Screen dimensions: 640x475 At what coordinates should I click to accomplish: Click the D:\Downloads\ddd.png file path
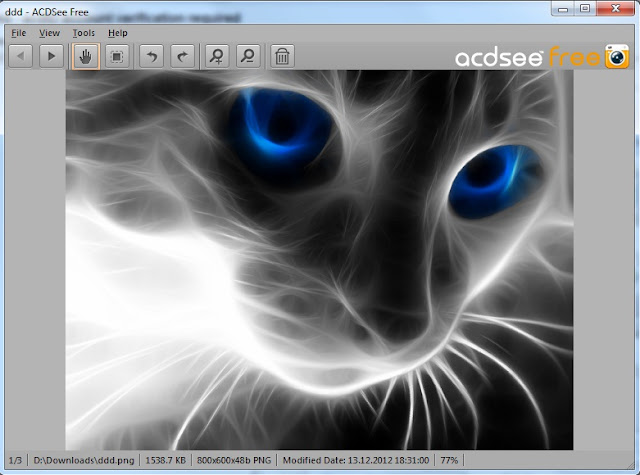[84, 460]
